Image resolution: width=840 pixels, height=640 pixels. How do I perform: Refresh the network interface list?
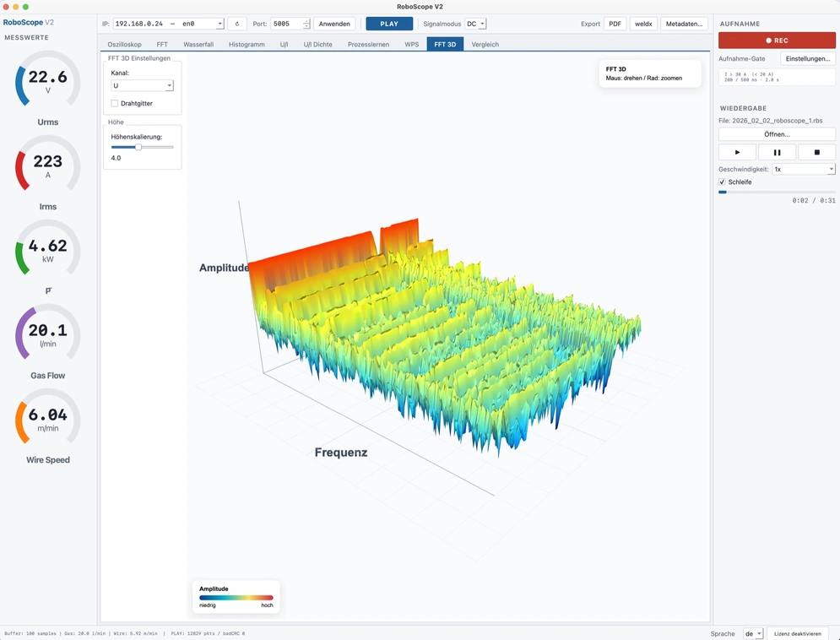(236, 24)
